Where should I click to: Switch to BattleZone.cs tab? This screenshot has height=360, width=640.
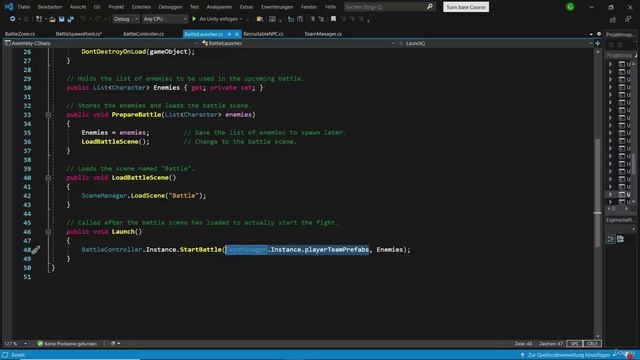point(20,34)
